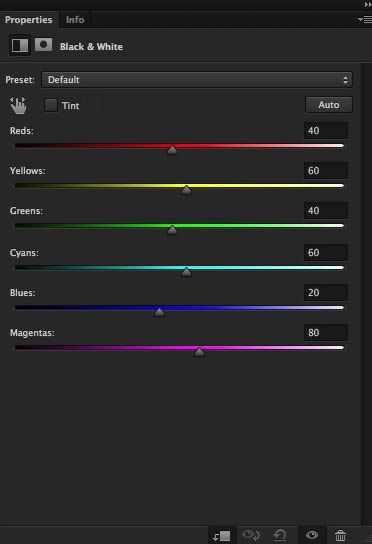Select the layer mask icon
372x544 pixels.
click(x=43, y=45)
